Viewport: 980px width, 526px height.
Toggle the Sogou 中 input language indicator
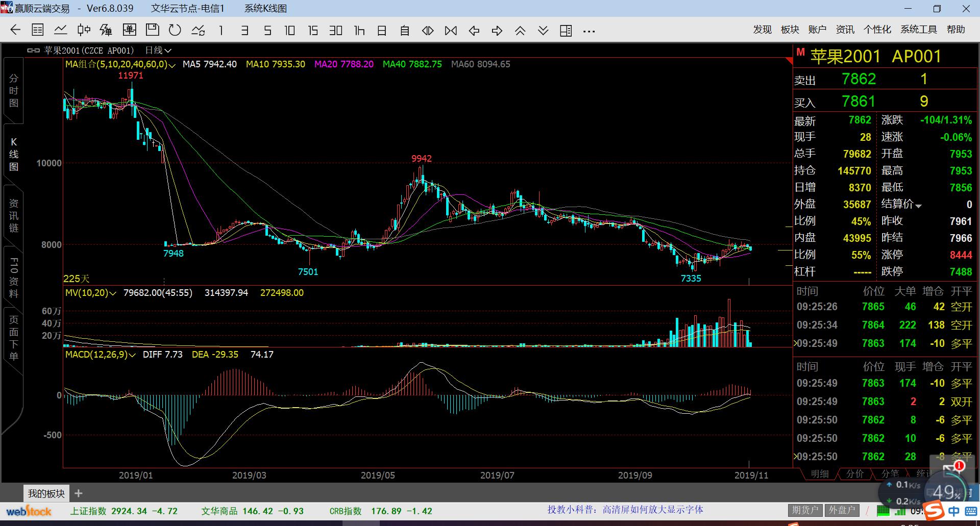(953, 511)
